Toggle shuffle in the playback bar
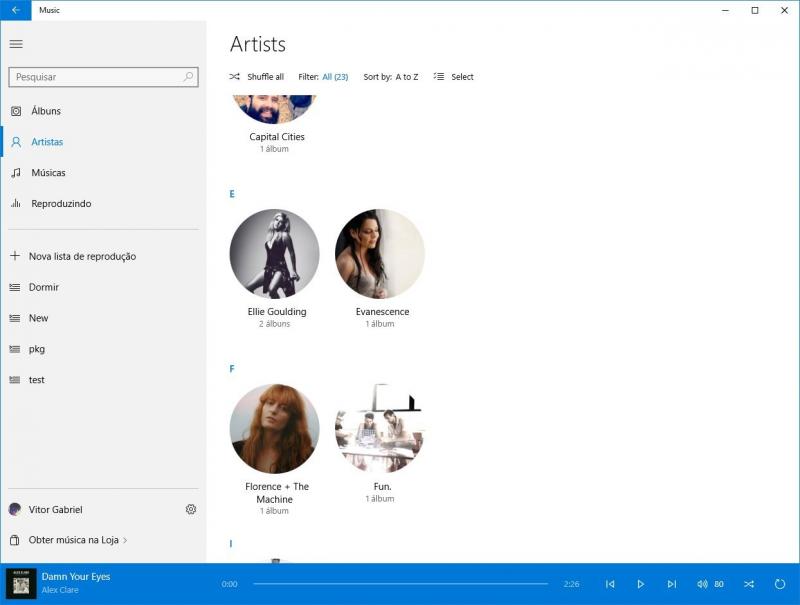The width and height of the screenshot is (800, 605). click(x=749, y=584)
